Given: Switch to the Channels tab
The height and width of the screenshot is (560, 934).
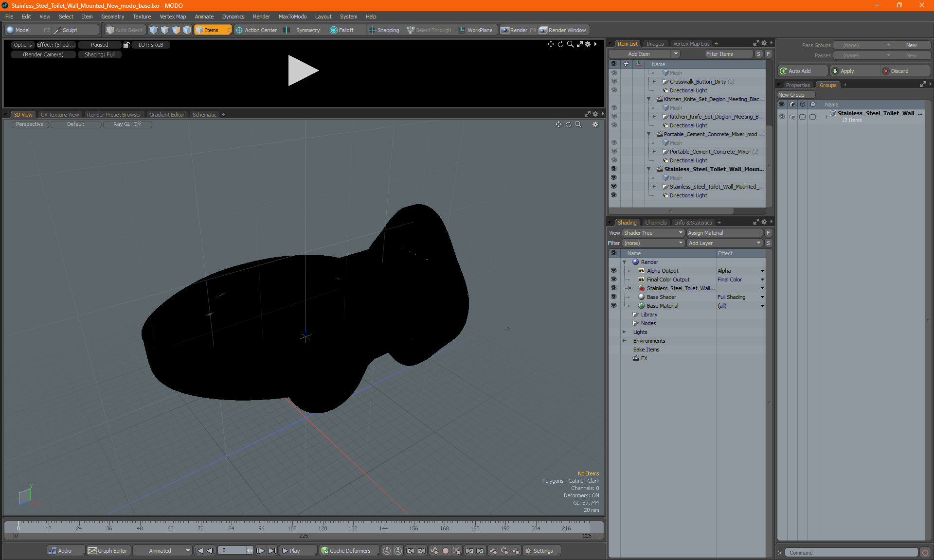Looking at the screenshot, I should (x=656, y=223).
